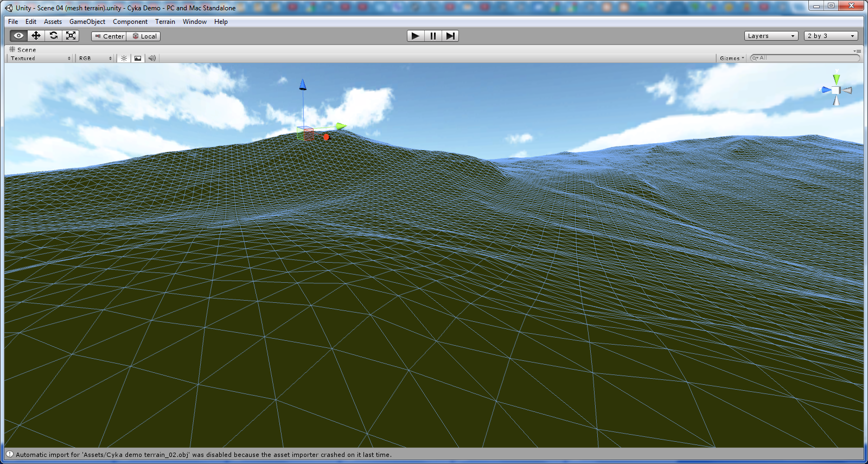Toggle the Local coordinate space button
This screenshot has height=464, width=868.
click(x=144, y=36)
